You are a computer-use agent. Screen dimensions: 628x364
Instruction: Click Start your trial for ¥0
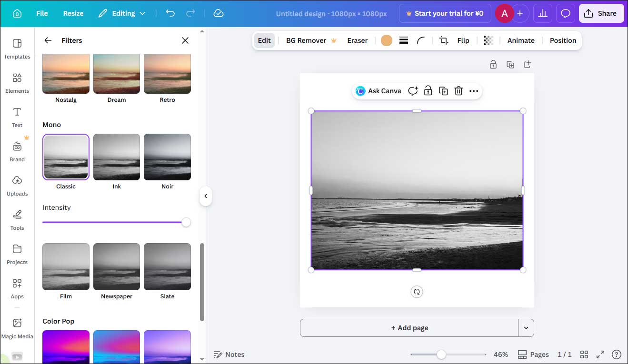pos(445,13)
